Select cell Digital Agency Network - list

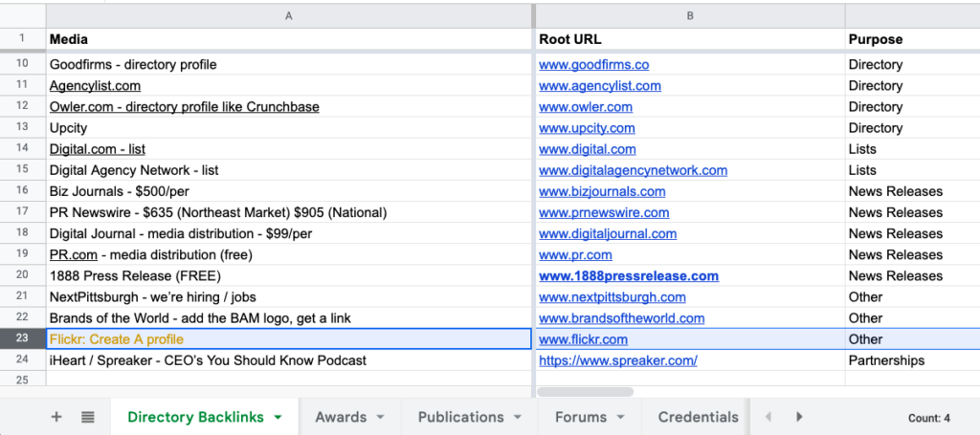289,170
